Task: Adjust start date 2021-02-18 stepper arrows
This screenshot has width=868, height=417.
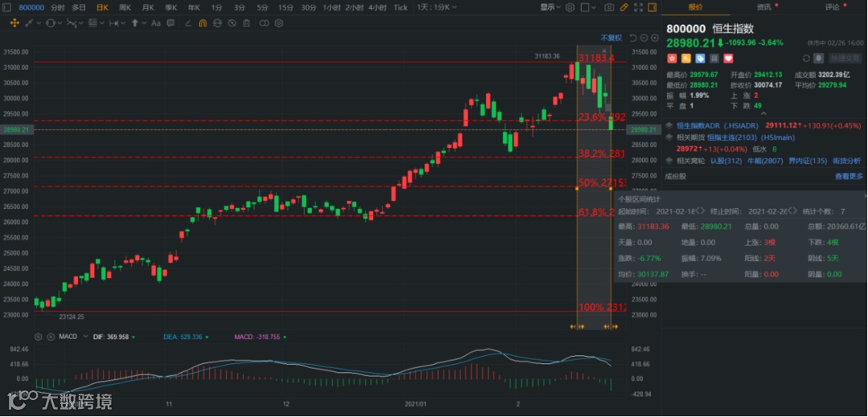Action: [x=701, y=211]
